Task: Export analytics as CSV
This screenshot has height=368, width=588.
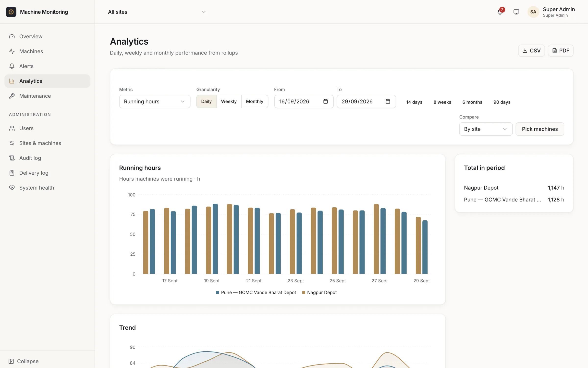Action: pos(531,51)
